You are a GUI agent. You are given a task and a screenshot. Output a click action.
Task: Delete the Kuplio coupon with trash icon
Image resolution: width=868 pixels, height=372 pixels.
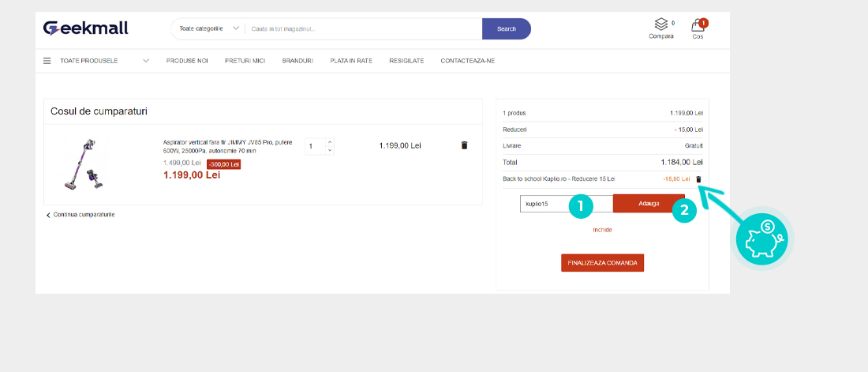coord(698,179)
